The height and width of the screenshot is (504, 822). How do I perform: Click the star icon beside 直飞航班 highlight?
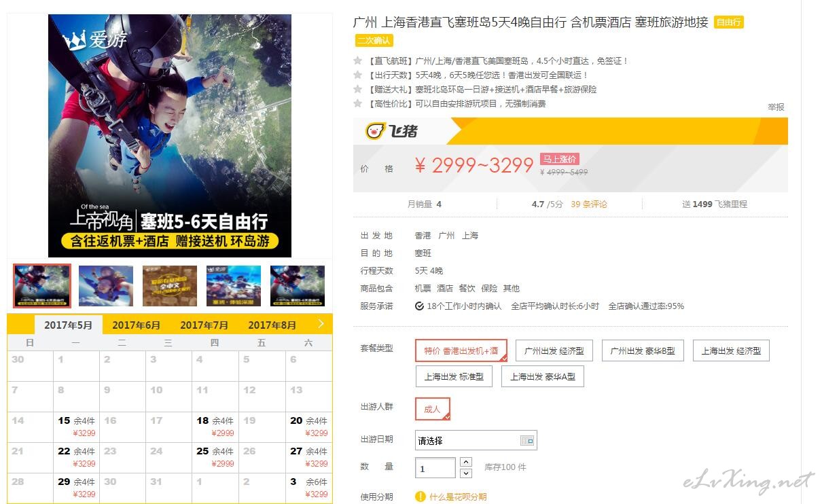tap(357, 61)
